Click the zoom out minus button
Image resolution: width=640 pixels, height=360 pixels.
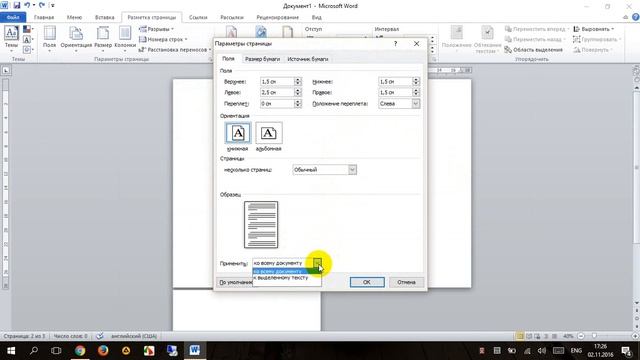pyautogui.click(x=581, y=336)
